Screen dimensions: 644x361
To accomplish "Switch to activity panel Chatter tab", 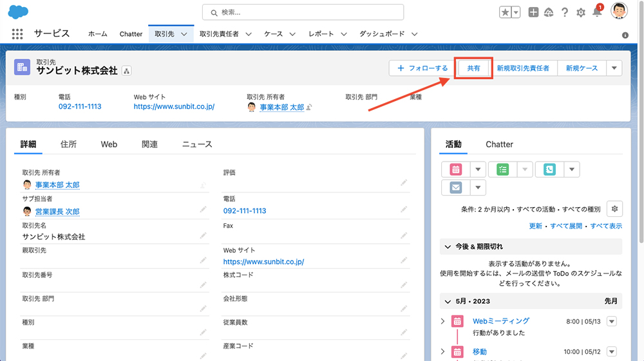I will [x=499, y=144].
